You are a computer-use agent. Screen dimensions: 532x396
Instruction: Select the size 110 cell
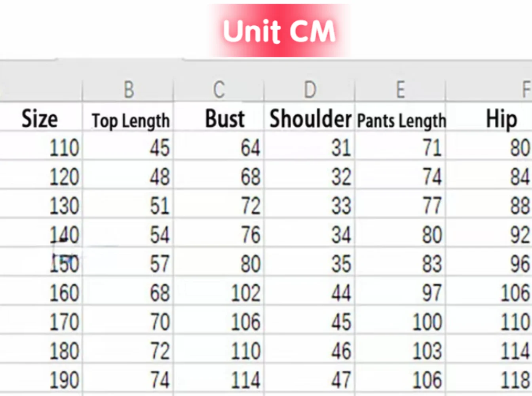pos(64,148)
